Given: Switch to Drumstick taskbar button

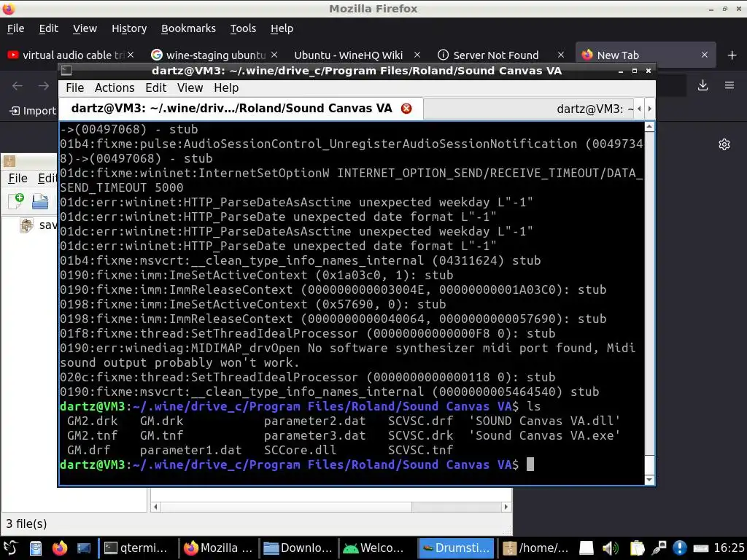Looking at the screenshot, I should pos(456,548).
